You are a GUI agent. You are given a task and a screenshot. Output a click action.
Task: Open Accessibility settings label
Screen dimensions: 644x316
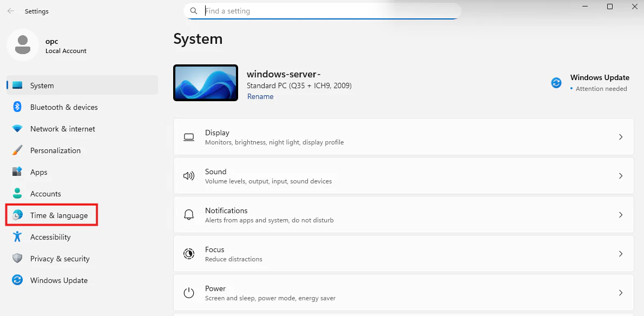[50, 237]
